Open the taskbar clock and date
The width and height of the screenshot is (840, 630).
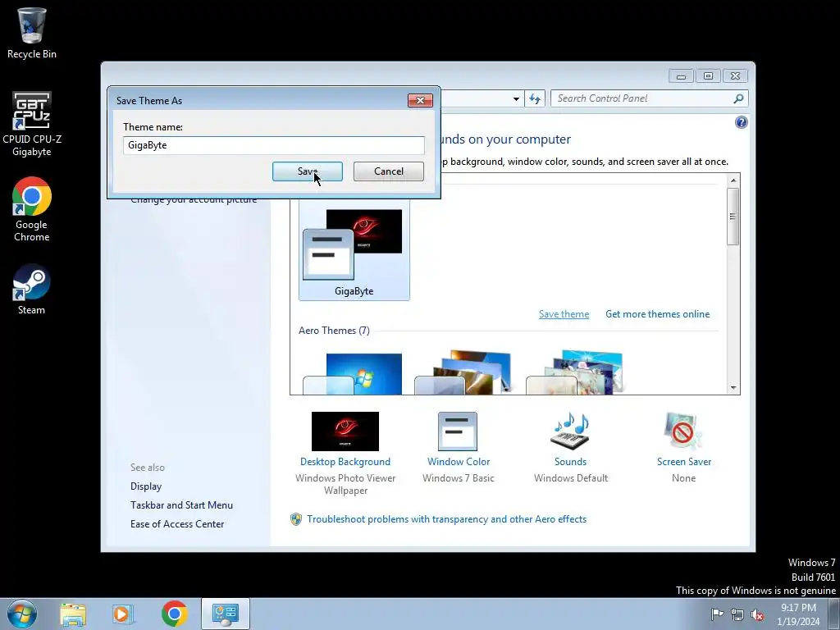coord(798,614)
